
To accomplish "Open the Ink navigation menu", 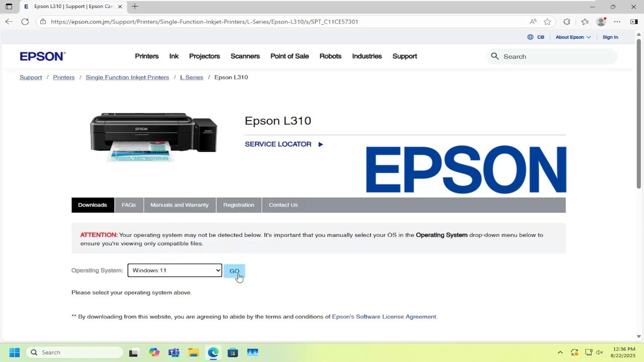I will pyautogui.click(x=174, y=56).
